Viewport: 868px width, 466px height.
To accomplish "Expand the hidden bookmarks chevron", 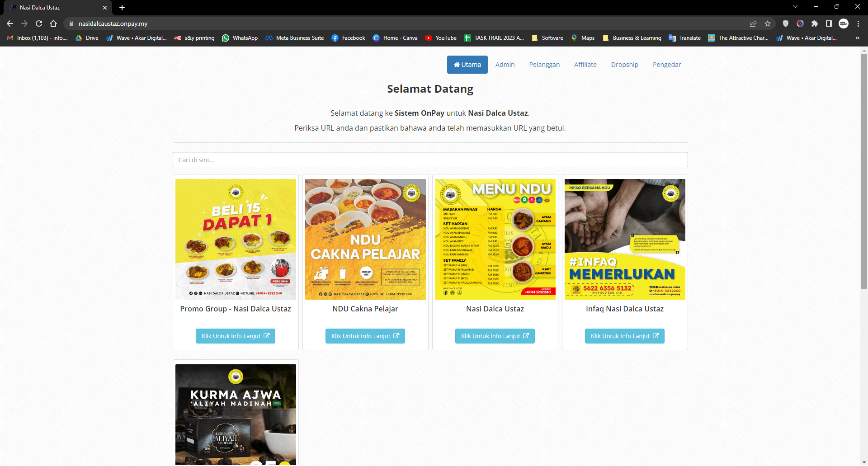I will point(858,38).
